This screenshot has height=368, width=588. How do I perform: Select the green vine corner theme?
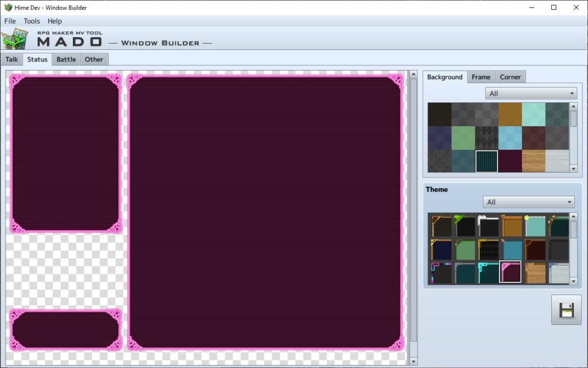[x=464, y=226]
